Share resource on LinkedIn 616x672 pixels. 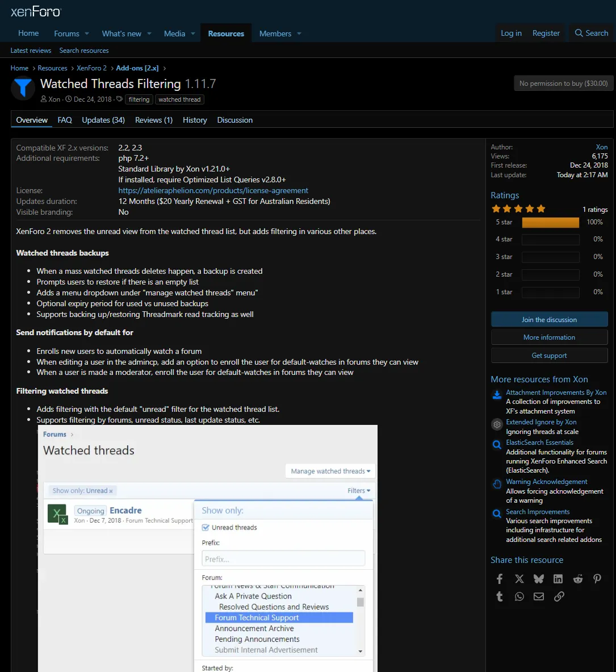tap(558, 579)
